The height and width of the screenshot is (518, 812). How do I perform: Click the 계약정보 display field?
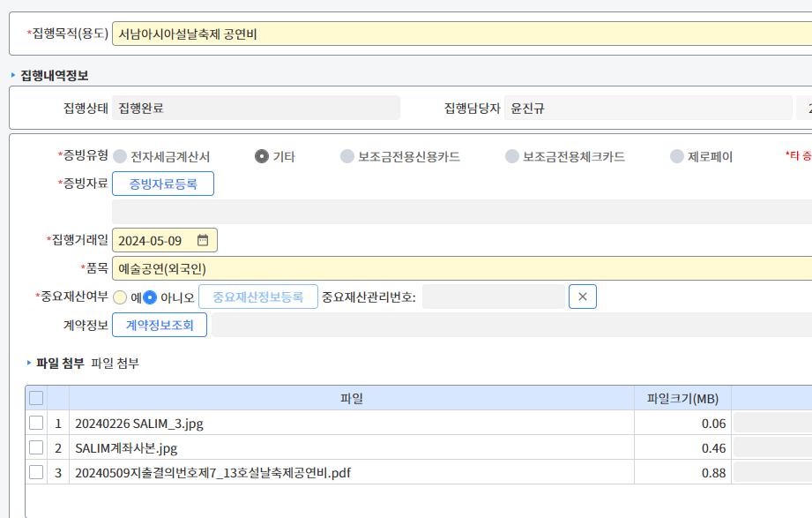tap(511, 325)
